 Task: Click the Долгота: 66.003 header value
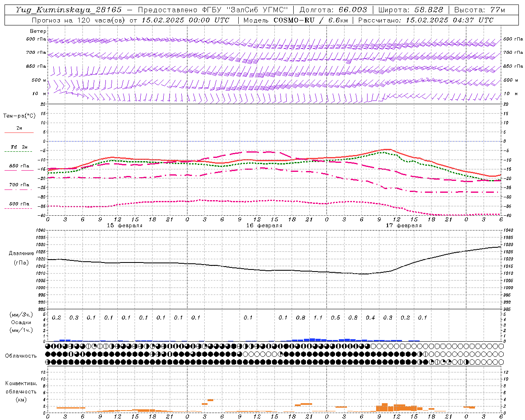[x=333, y=10]
